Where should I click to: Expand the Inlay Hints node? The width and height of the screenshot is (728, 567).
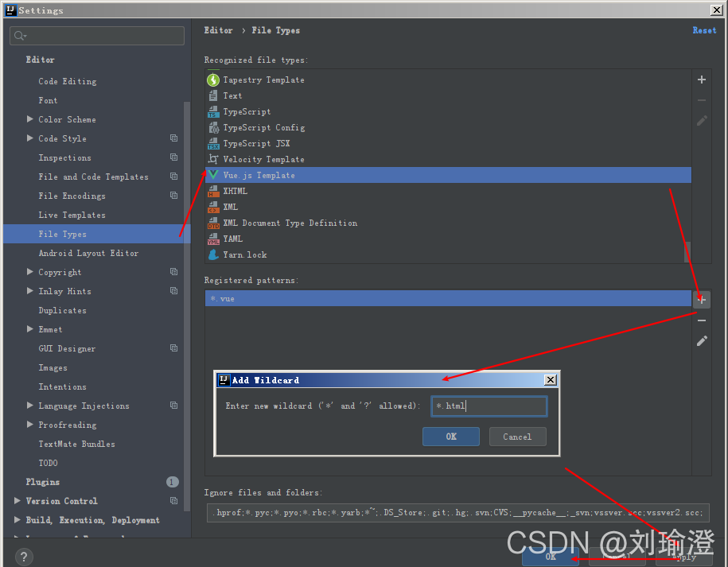pos(29,291)
